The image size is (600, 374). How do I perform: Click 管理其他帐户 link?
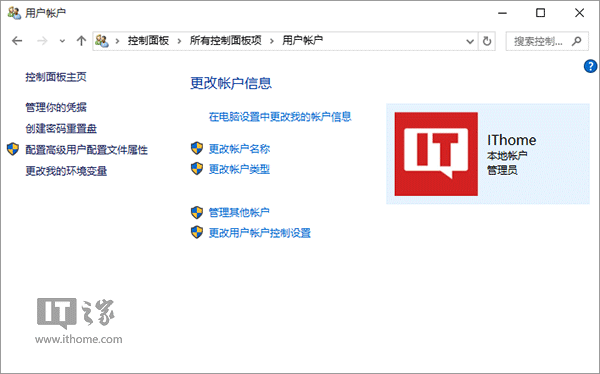coord(239,212)
